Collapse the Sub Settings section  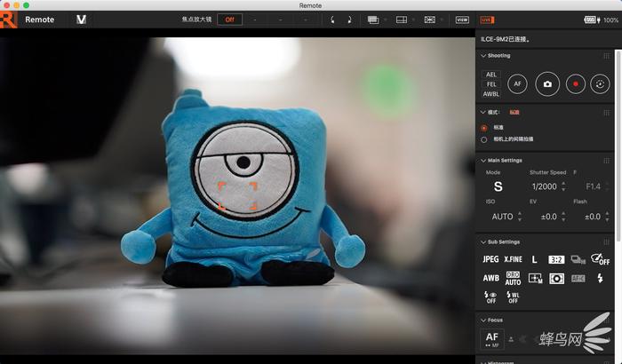click(x=482, y=241)
